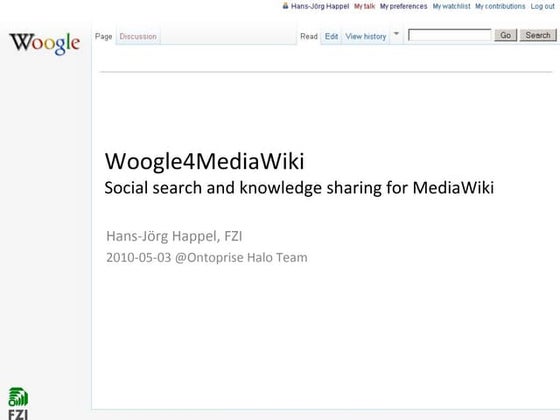
Task: Click the user icon beside Hans-Jörg Happel
Action: (285, 6)
